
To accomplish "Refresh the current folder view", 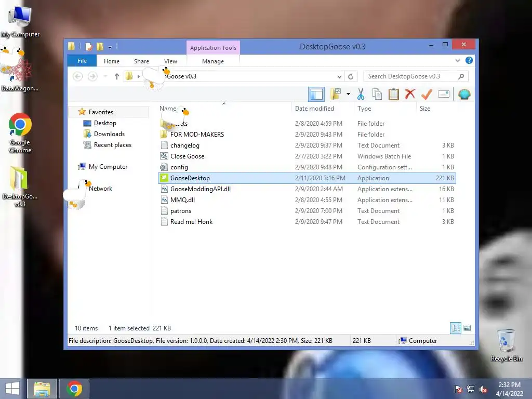I will [x=351, y=76].
